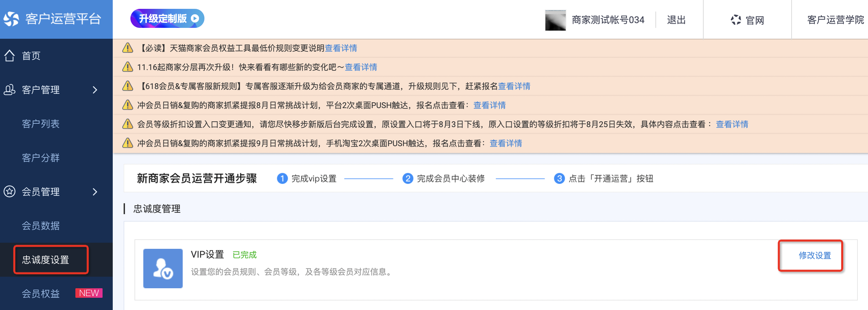The height and width of the screenshot is (310, 868).
Task: Click 修改设置 for VIP设置
Action: [815, 255]
